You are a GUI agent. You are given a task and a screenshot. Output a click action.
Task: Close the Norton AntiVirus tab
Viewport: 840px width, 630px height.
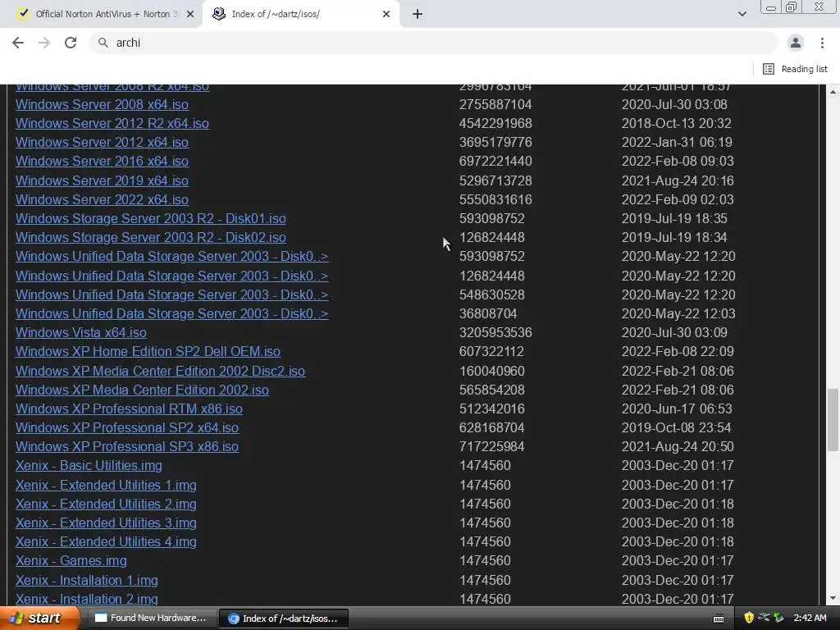(x=190, y=15)
